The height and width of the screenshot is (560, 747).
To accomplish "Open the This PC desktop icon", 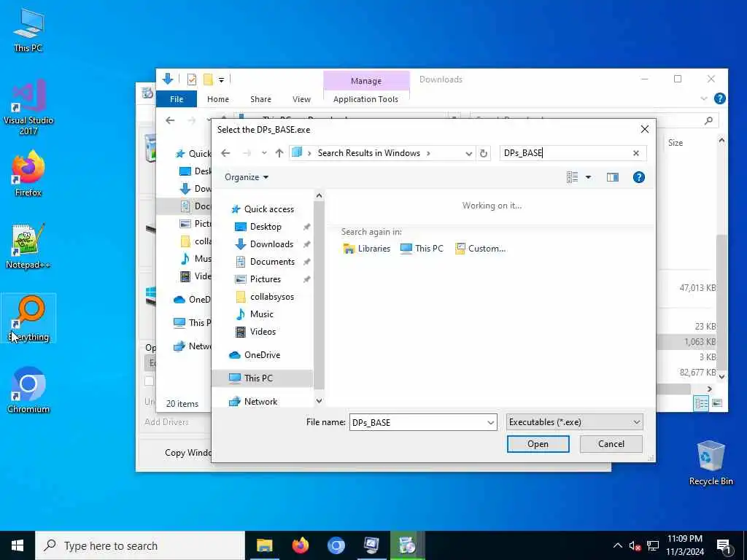I will tap(28, 29).
